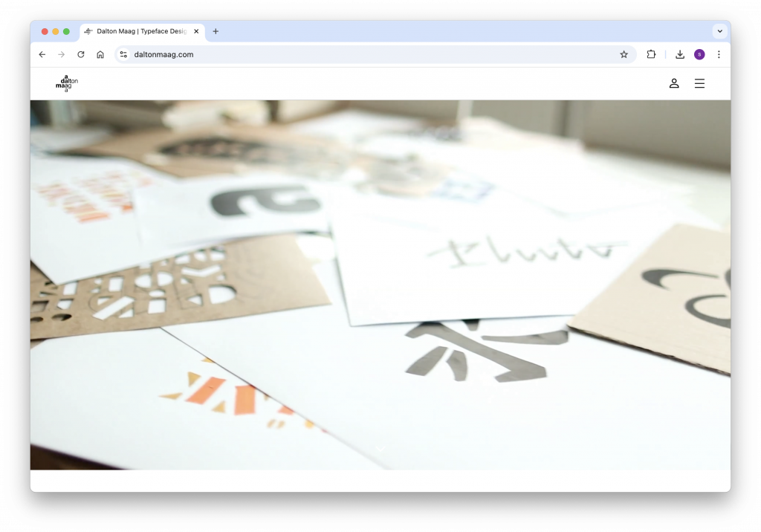Close the Dalton Maag tab
761x532 pixels.
pyautogui.click(x=196, y=32)
